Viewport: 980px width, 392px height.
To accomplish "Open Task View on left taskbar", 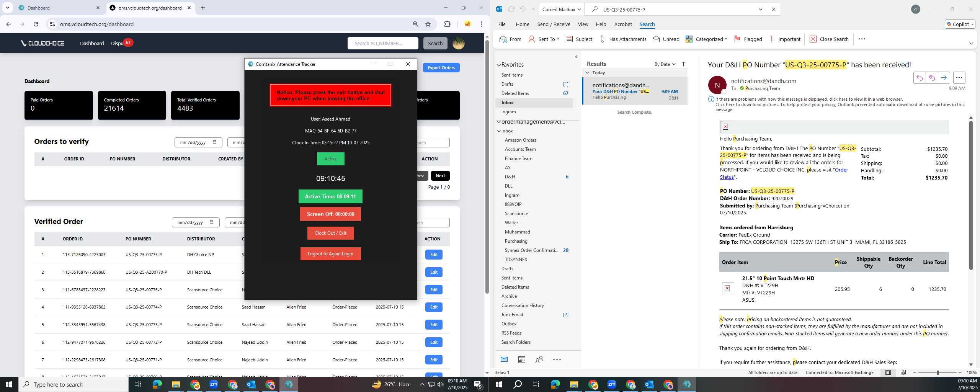I will click(138, 384).
